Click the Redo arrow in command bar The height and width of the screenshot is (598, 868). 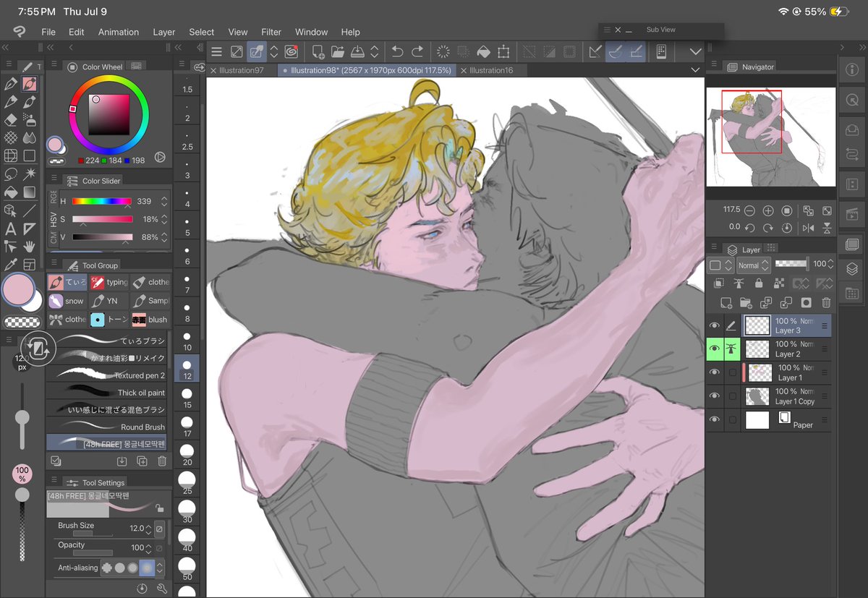(417, 51)
